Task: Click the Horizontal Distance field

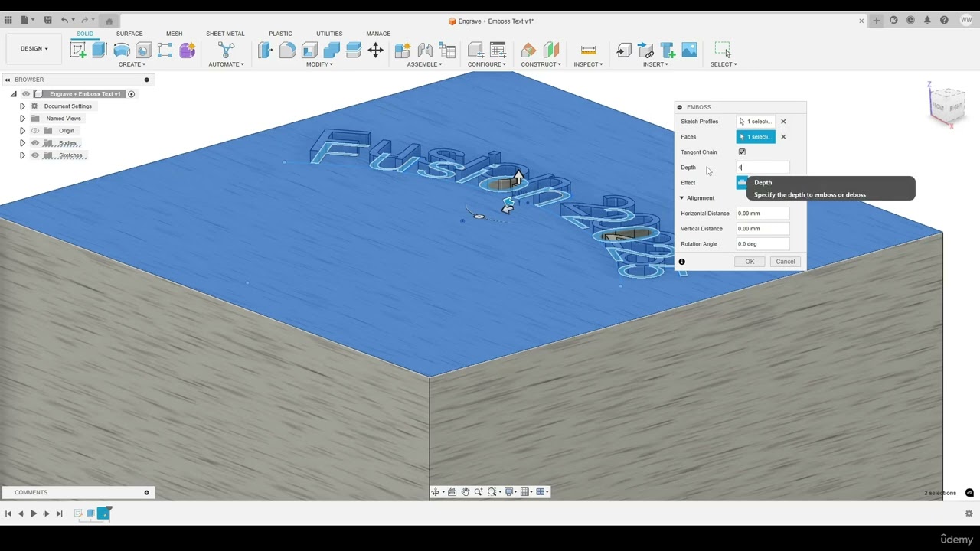Action: click(x=763, y=214)
